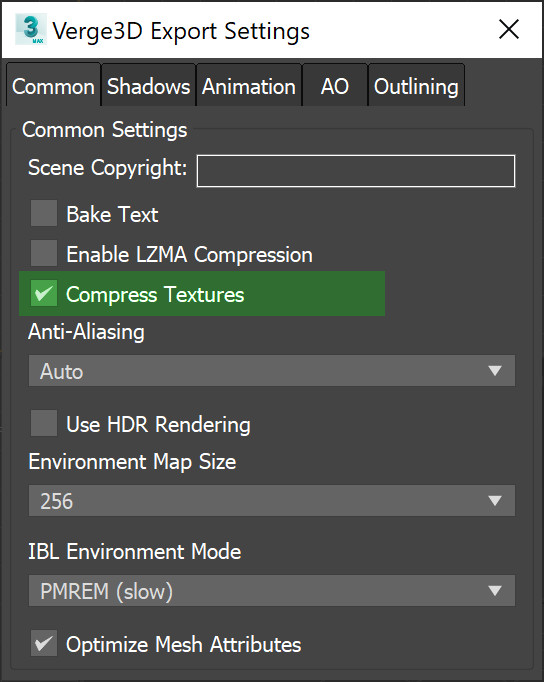Switch to the AO tab

335,85
